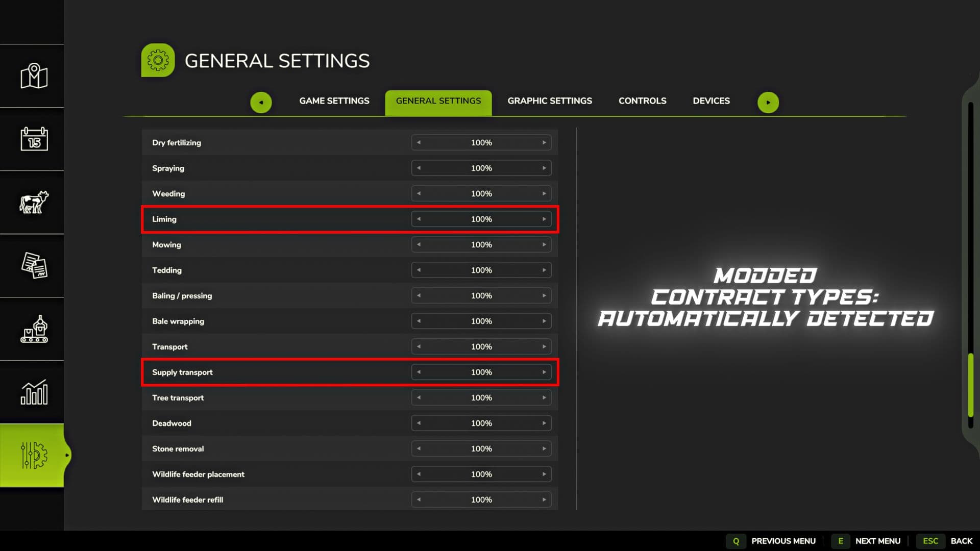Click the green scrollbar thumb
The width and height of the screenshot is (980, 551).
[x=971, y=385]
